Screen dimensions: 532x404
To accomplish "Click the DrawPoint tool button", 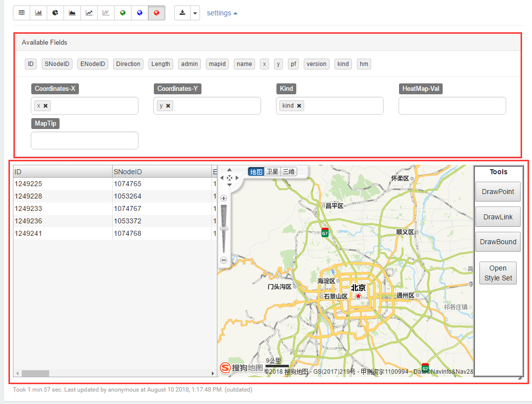I will pos(498,192).
